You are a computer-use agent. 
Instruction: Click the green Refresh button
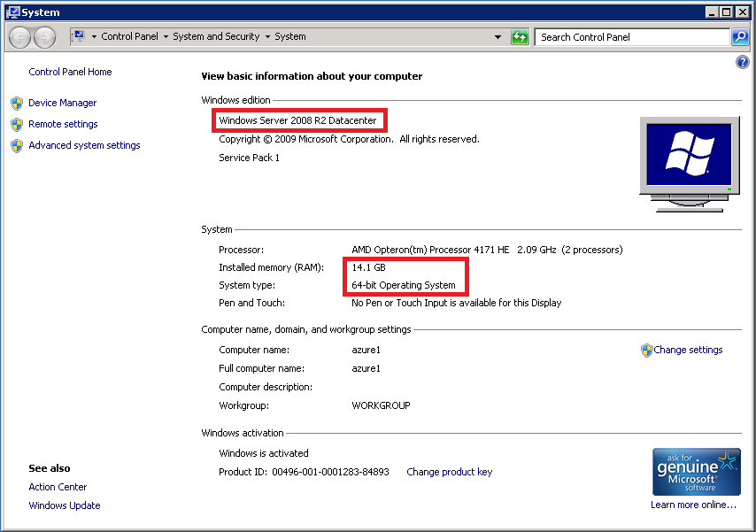520,37
